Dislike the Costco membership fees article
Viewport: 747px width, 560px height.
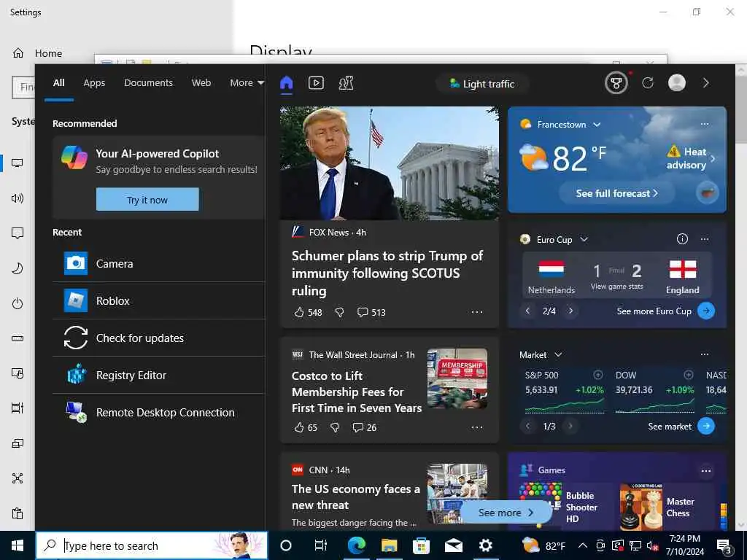(335, 427)
